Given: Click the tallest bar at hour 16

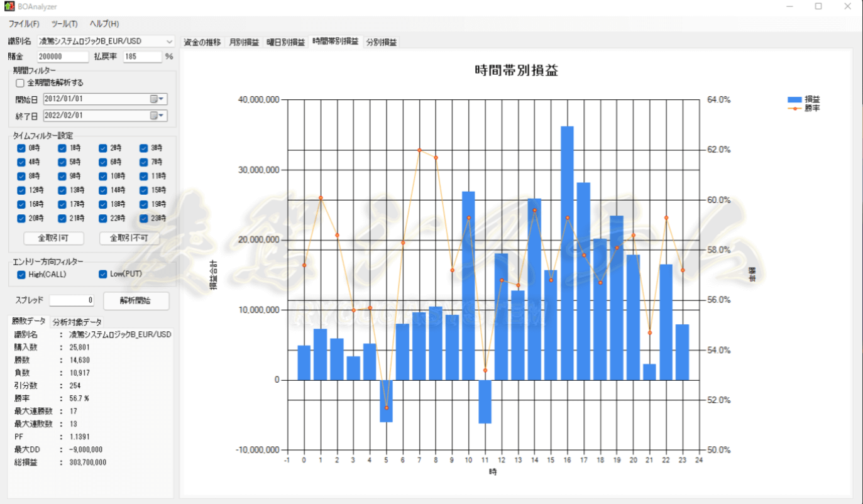Looking at the screenshot, I should point(567,253).
